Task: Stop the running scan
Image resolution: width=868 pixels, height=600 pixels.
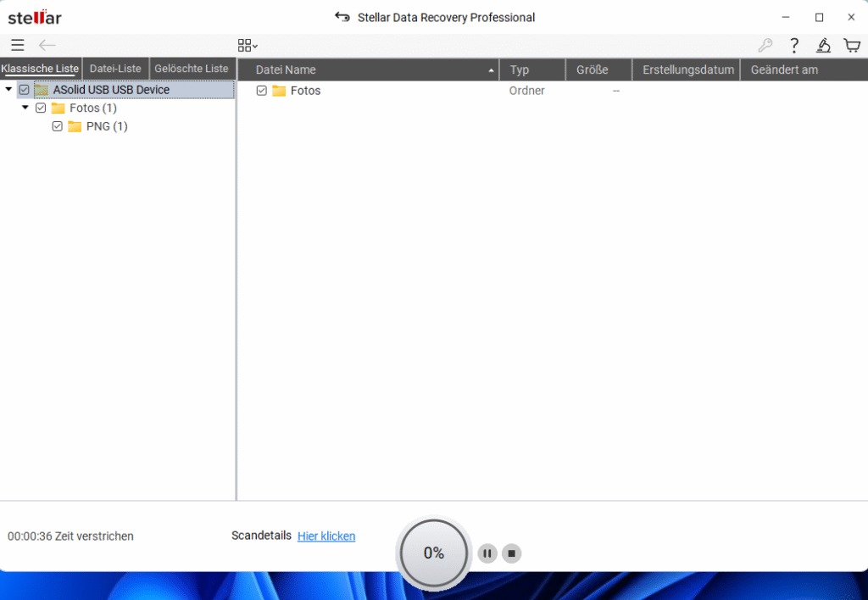Action: pyautogui.click(x=511, y=553)
